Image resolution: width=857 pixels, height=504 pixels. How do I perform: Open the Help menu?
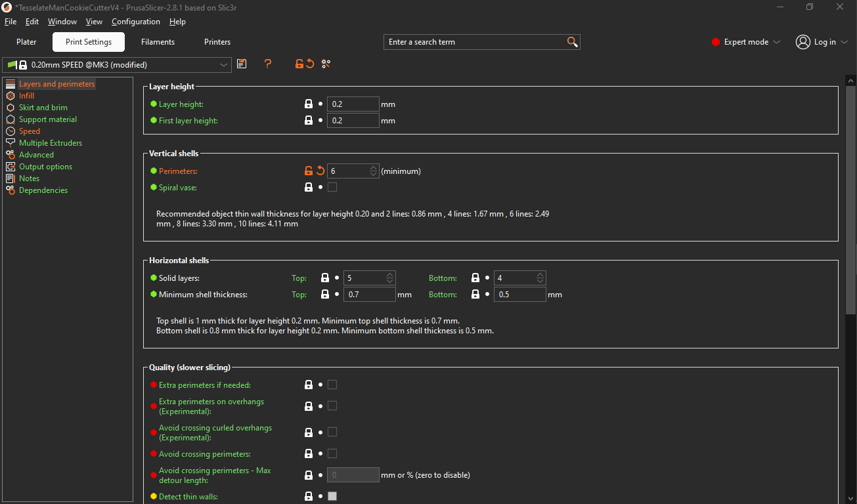(x=177, y=22)
